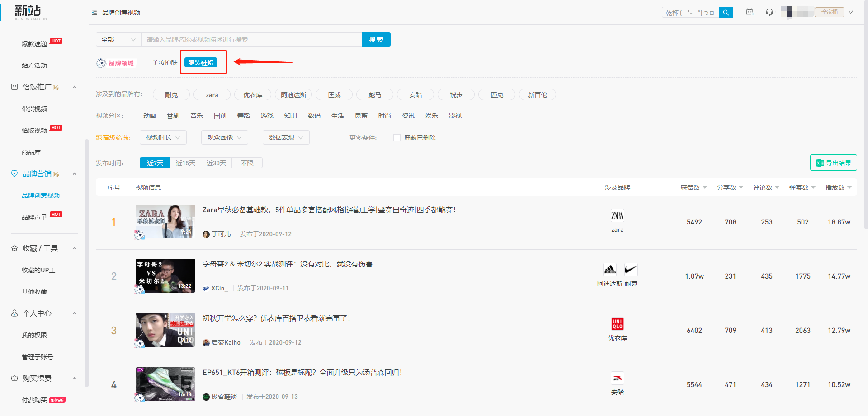This screenshot has width=868, height=416.
Task: Click XCin_ author avatar icon
Action: [x=206, y=288]
